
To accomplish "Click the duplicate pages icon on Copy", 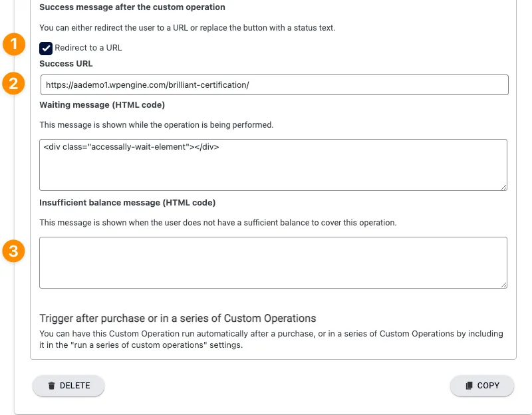I will [468, 386].
